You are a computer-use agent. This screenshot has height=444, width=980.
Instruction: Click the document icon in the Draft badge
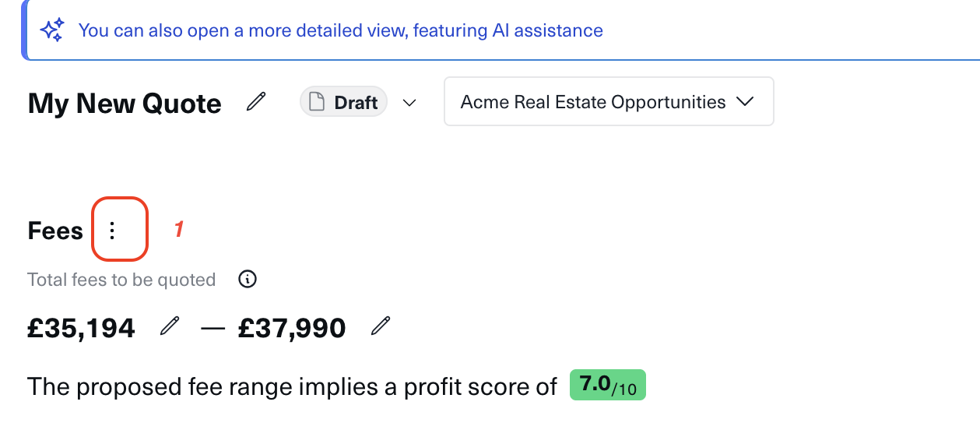316,102
